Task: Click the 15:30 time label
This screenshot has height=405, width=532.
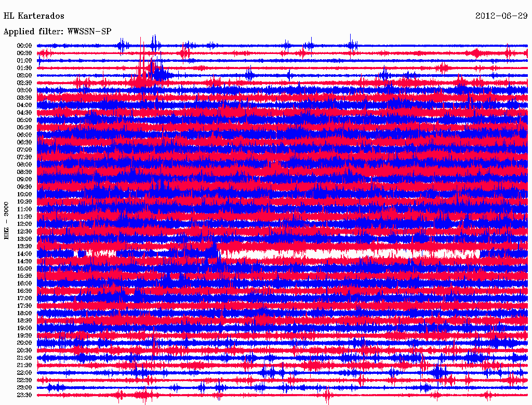Action: coord(24,276)
